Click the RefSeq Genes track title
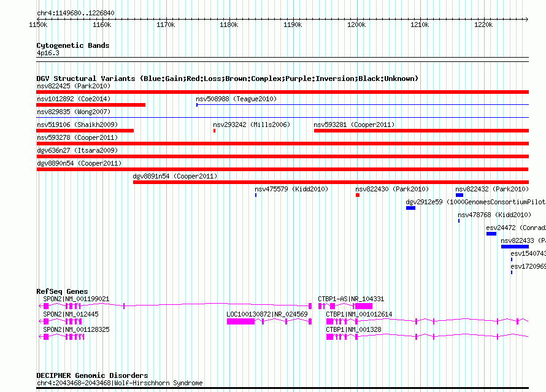The width and height of the screenshot is (546, 392). tap(62, 291)
